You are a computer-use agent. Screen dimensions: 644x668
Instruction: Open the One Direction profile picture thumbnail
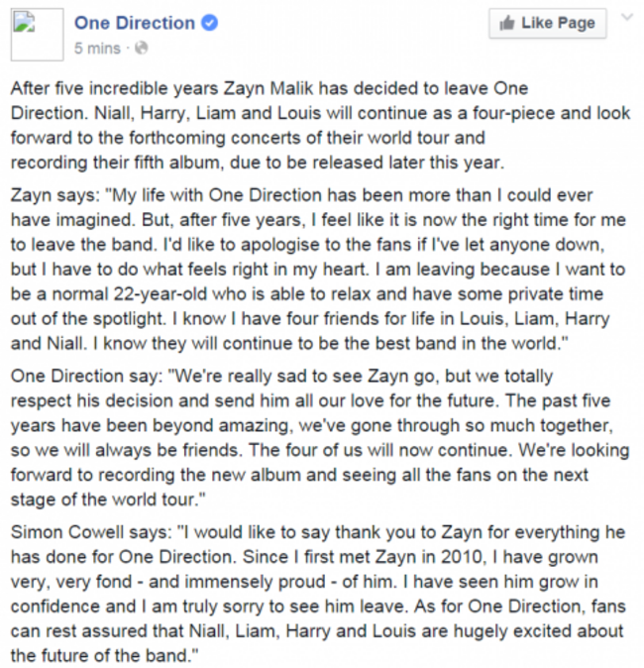(x=37, y=35)
